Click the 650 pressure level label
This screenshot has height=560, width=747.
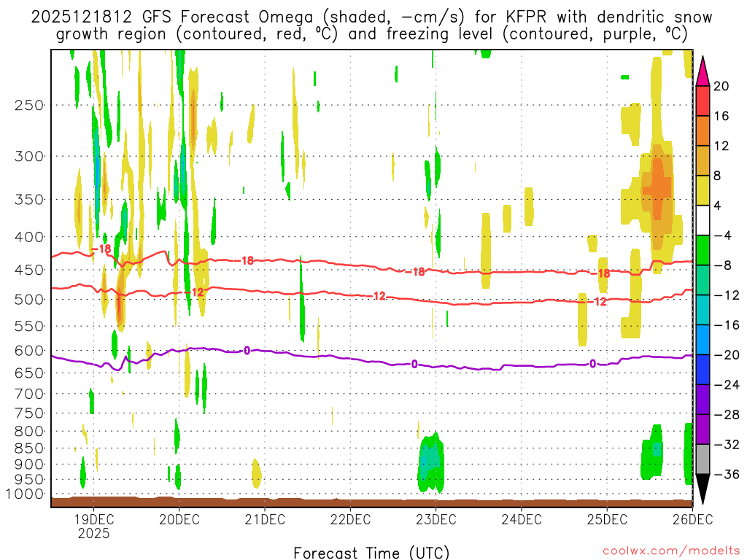tap(29, 373)
